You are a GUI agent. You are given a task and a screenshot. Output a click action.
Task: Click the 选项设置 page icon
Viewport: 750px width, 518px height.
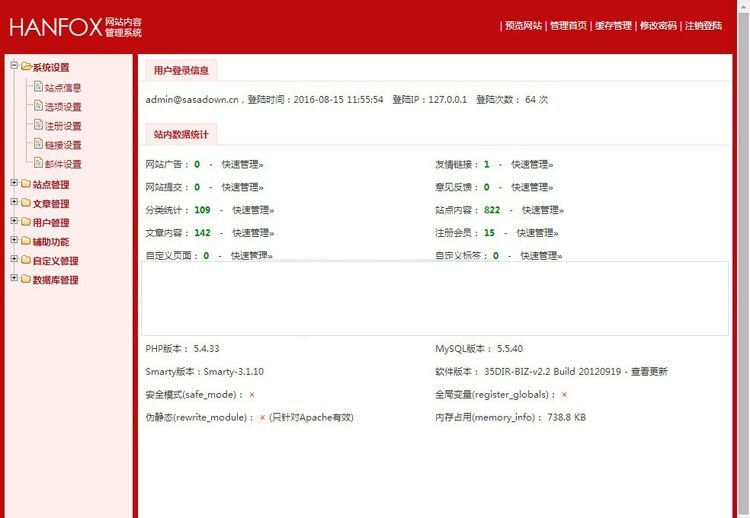pyautogui.click(x=39, y=106)
